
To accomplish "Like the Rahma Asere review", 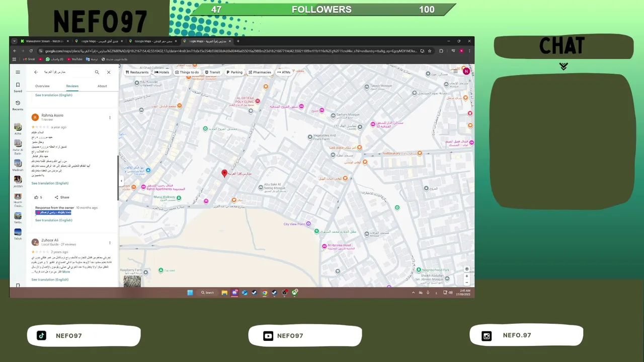I will tap(38, 197).
